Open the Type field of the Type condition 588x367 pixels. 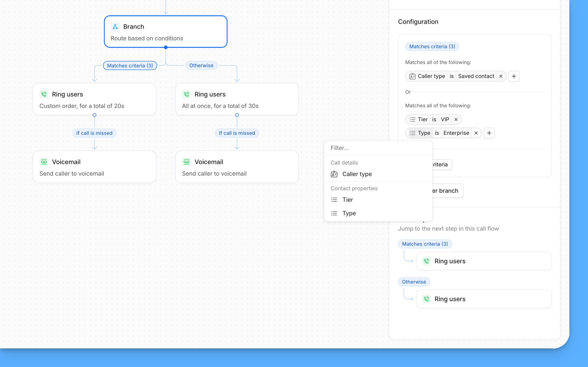419,133
